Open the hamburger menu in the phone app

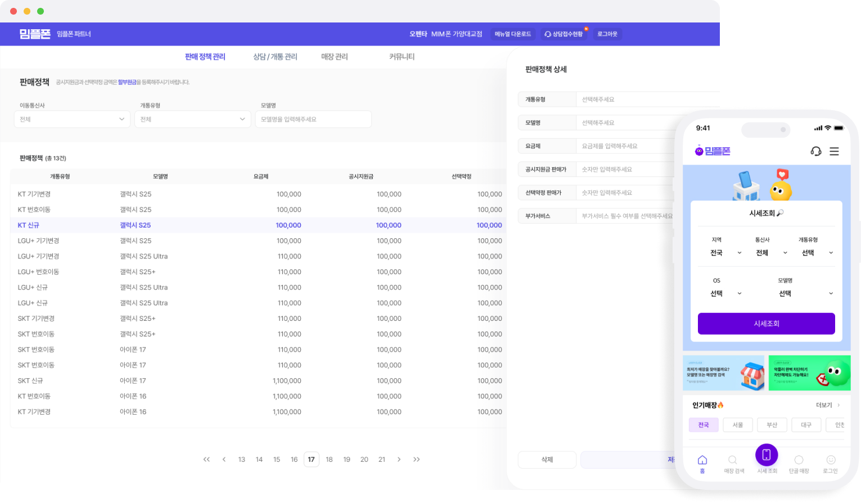click(x=834, y=151)
